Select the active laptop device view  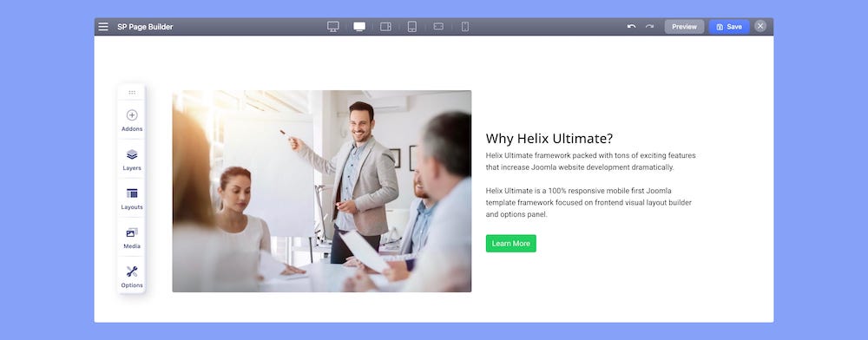click(x=359, y=27)
